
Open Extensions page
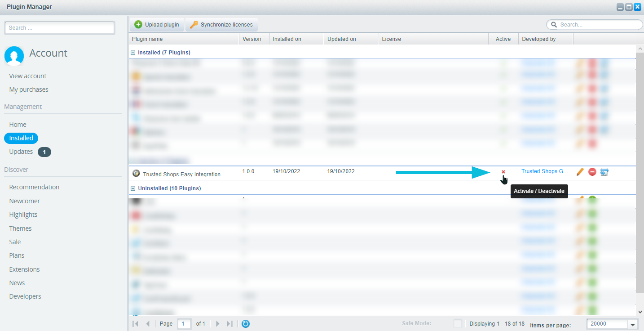tap(25, 269)
